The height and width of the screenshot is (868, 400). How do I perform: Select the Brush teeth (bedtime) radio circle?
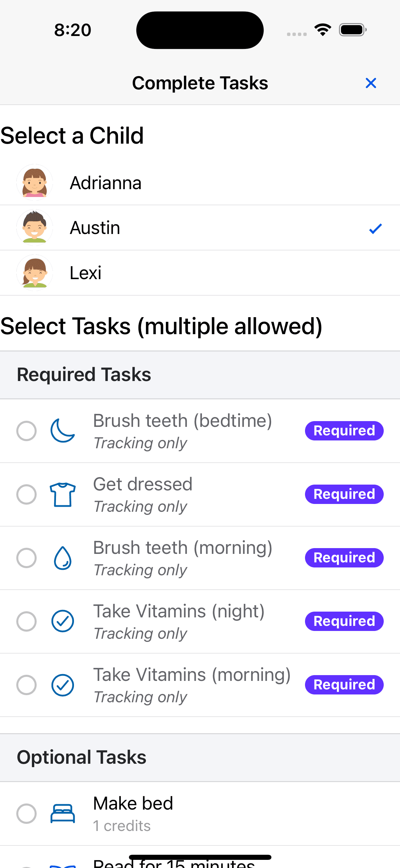click(x=26, y=431)
